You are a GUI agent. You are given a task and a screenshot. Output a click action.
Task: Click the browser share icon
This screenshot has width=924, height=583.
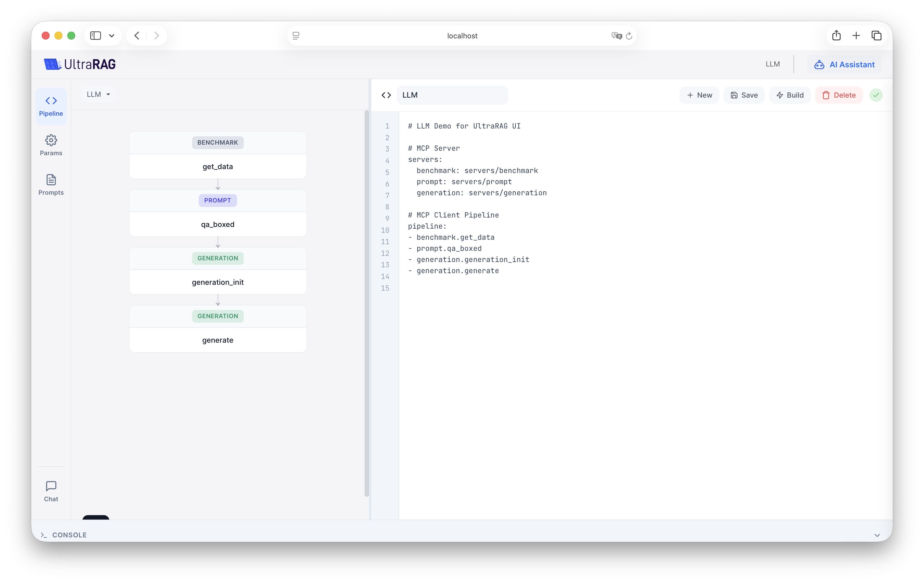(837, 36)
